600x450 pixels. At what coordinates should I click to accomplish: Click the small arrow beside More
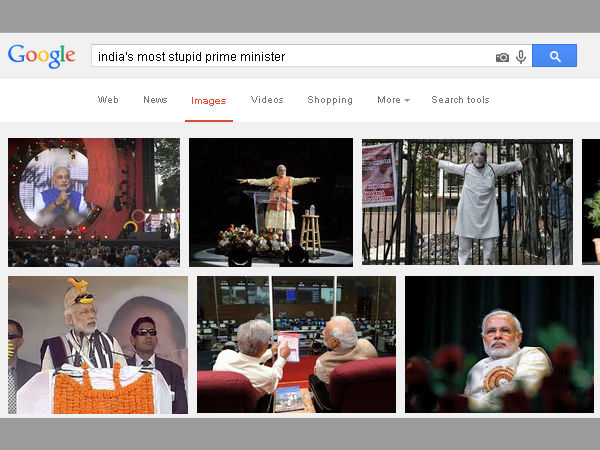[409, 101]
